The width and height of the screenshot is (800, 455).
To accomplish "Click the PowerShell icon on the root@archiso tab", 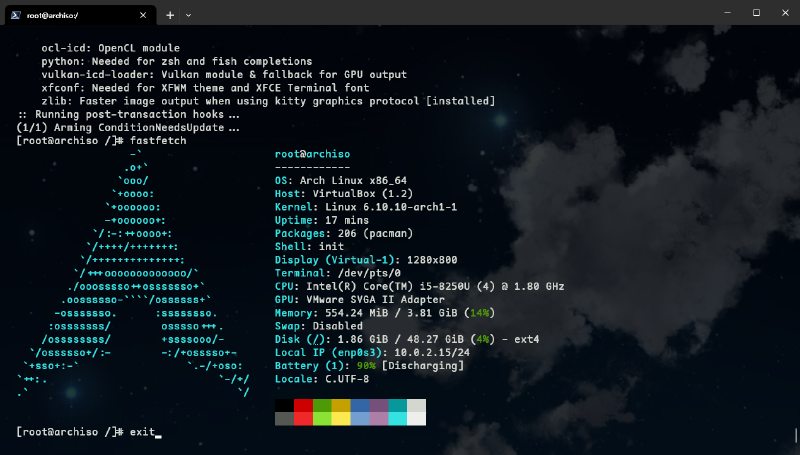I will 16,15.
